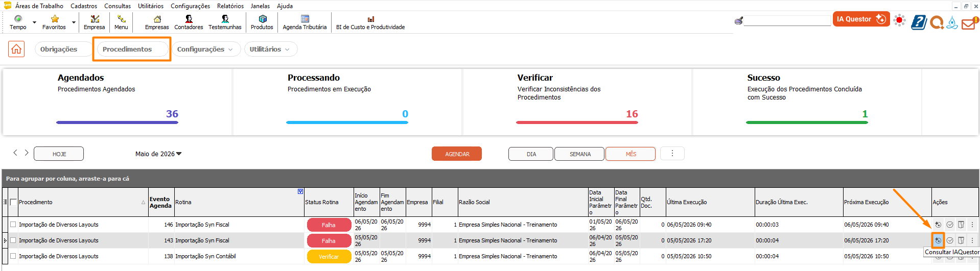Image resolution: width=980 pixels, height=271 pixels.
Task: Click the delete action icon for event 146
Action: 961,225
